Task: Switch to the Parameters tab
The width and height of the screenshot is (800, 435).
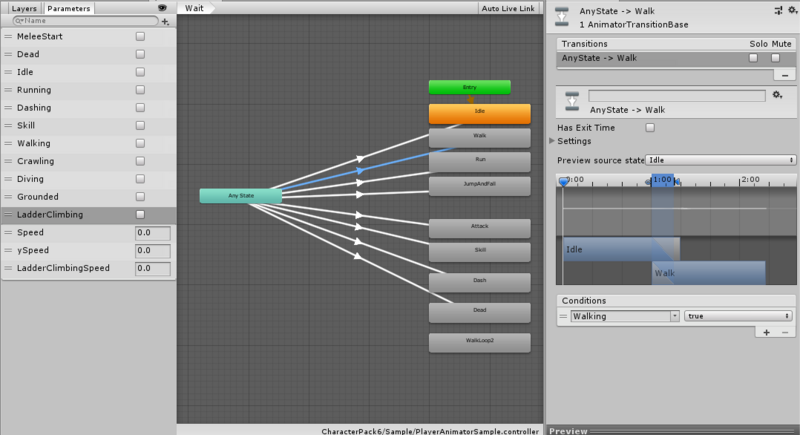Action: click(x=68, y=9)
